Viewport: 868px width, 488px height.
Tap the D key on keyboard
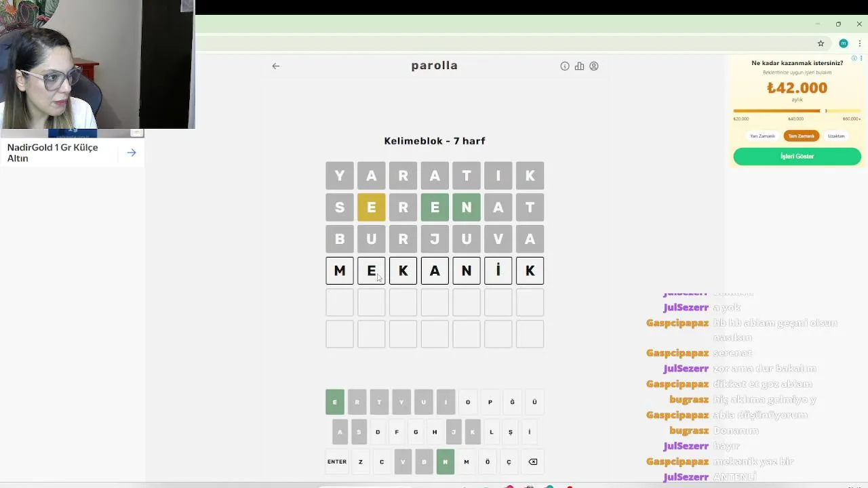(378, 432)
